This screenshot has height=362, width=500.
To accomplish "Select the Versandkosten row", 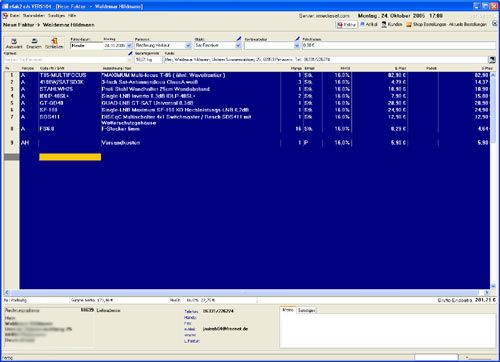I will click(255, 143).
